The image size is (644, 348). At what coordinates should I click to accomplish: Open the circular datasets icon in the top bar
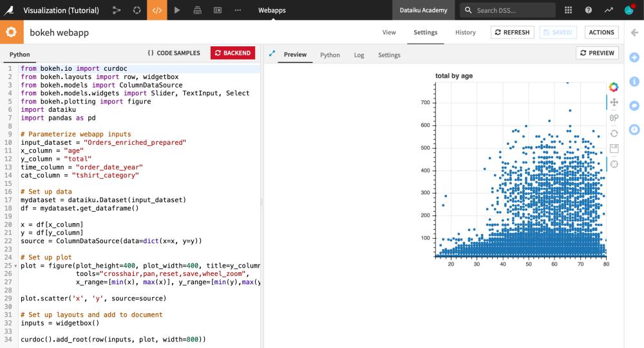pyautogui.click(x=137, y=10)
